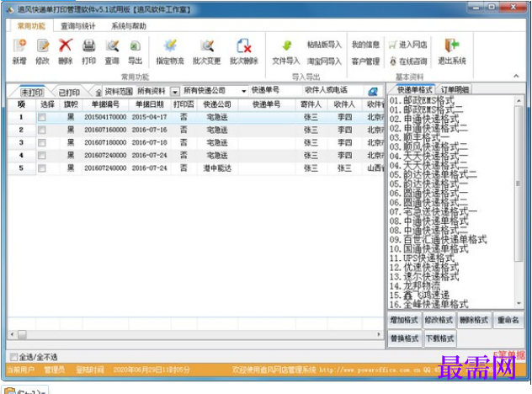The height and width of the screenshot is (394, 532).
Task: Open the 所有资料 range dropdown
Action: pos(174,91)
